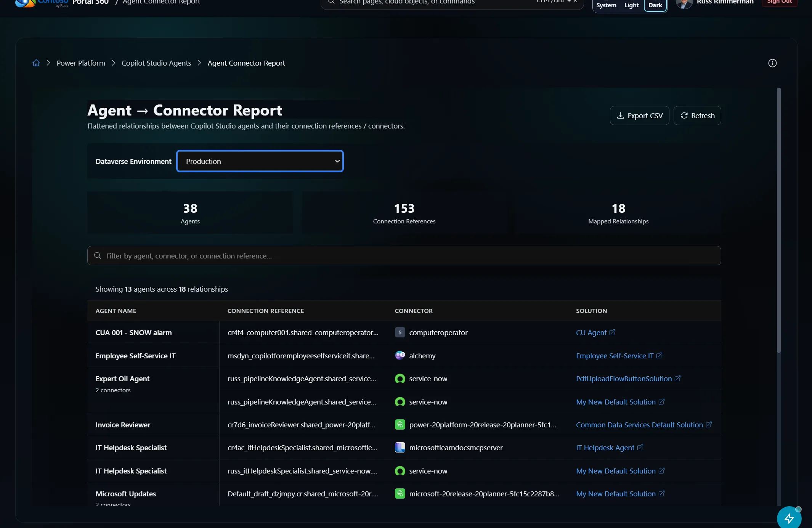Go to Power Platform breadcrumb

tap(81, 63)
